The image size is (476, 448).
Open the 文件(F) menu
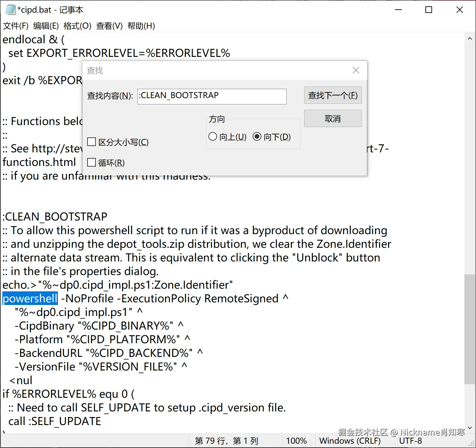coord(16,26)
